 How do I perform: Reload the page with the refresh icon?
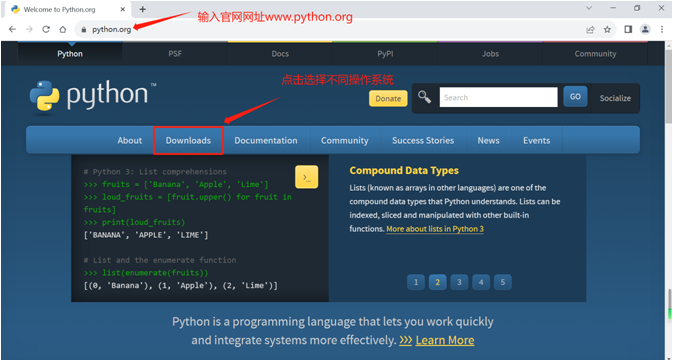pyautogui.click(x=46, y=29)
